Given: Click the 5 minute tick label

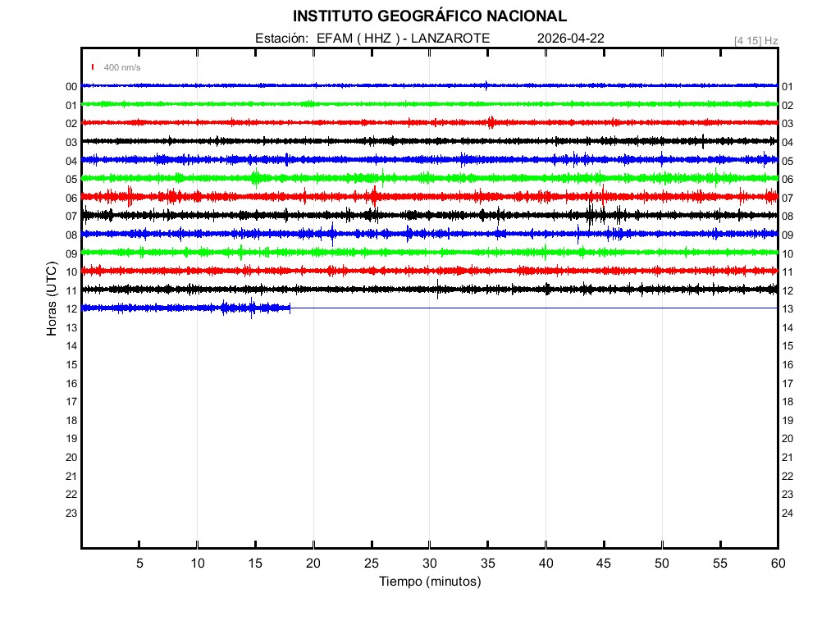Looking at the screenshot, I should [139, 564].
